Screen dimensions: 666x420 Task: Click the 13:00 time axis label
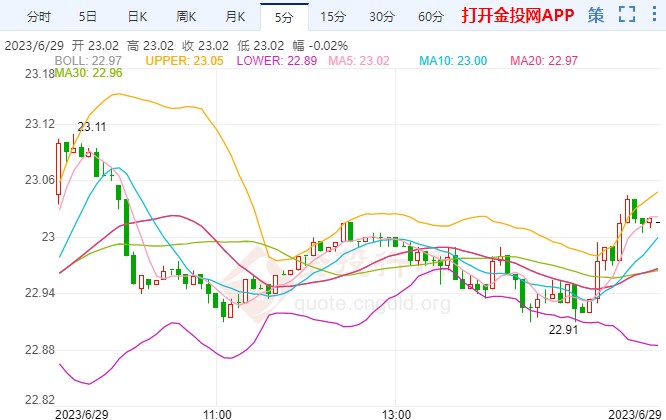click(x=396, y=414)
